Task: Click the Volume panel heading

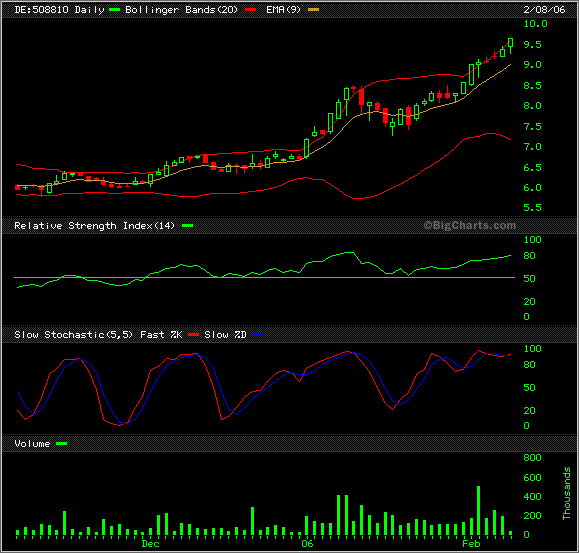Action: coord(32,443)
